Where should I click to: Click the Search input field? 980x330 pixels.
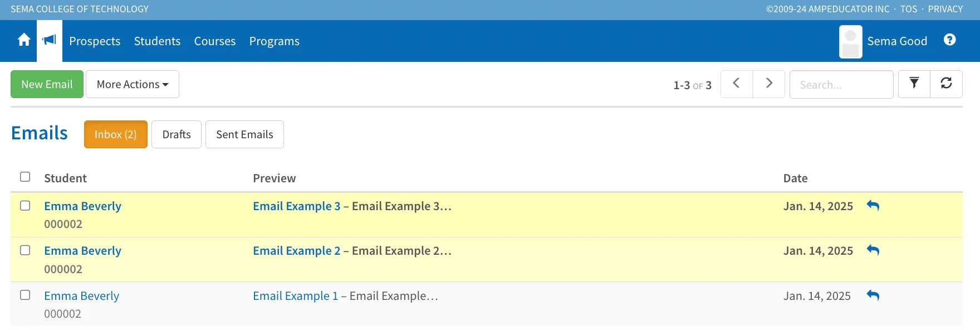[841, 84]
